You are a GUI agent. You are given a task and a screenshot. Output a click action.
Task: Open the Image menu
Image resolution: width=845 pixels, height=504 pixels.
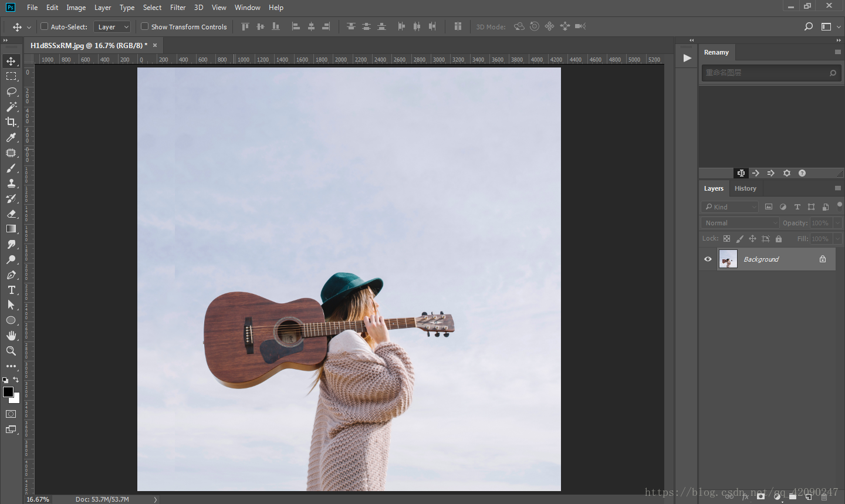[x=76, y=8]
